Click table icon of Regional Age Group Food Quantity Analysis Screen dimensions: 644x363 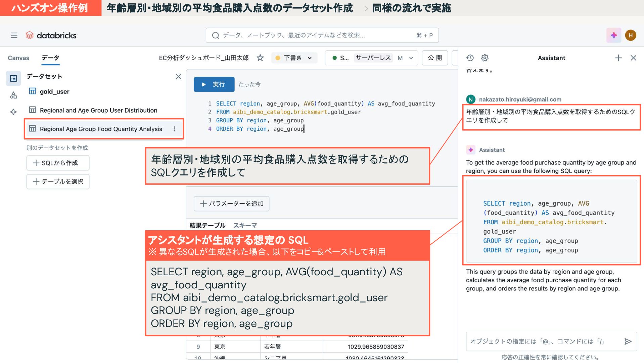32,128
